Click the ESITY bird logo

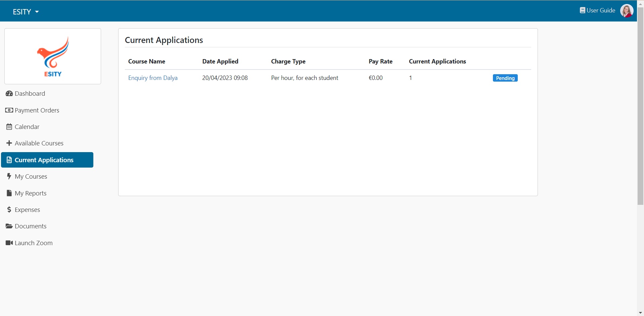53,56
